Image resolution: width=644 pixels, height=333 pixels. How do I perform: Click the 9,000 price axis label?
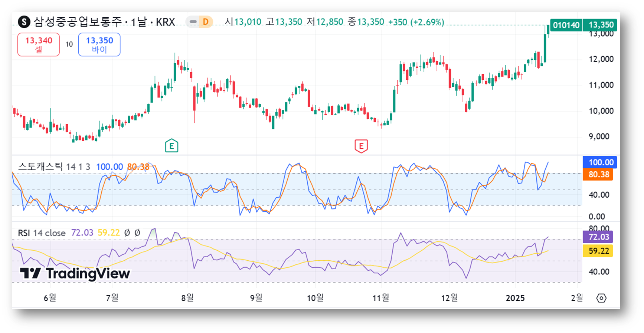pos(599,136)
